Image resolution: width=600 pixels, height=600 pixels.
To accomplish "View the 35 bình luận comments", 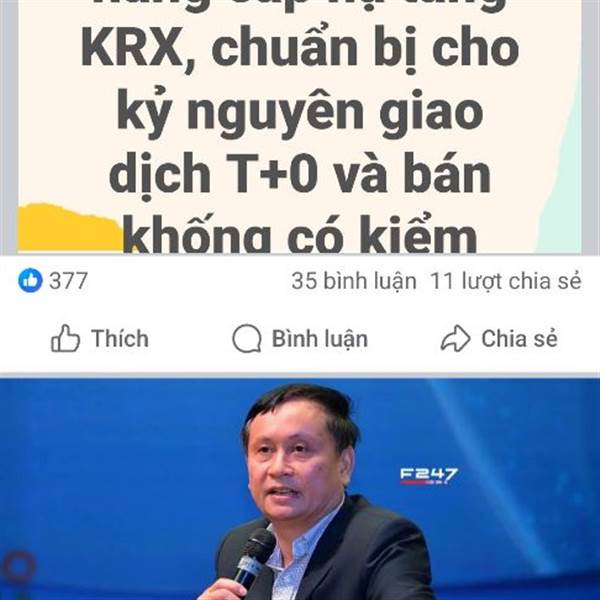I will click(x=354, y=281).
